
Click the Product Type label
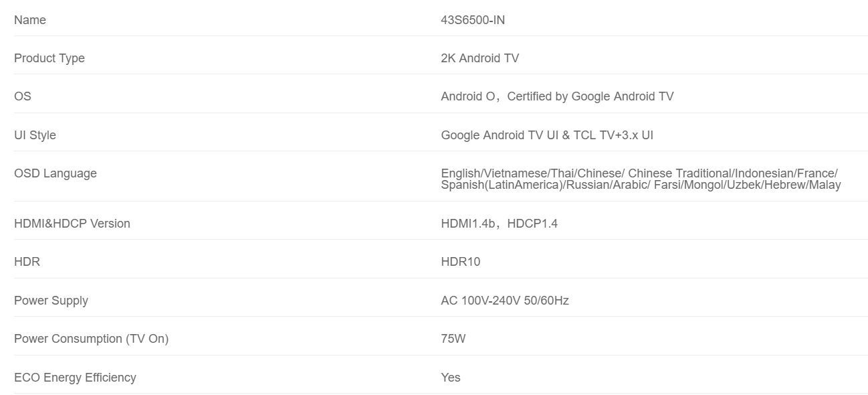pos(49,58)
